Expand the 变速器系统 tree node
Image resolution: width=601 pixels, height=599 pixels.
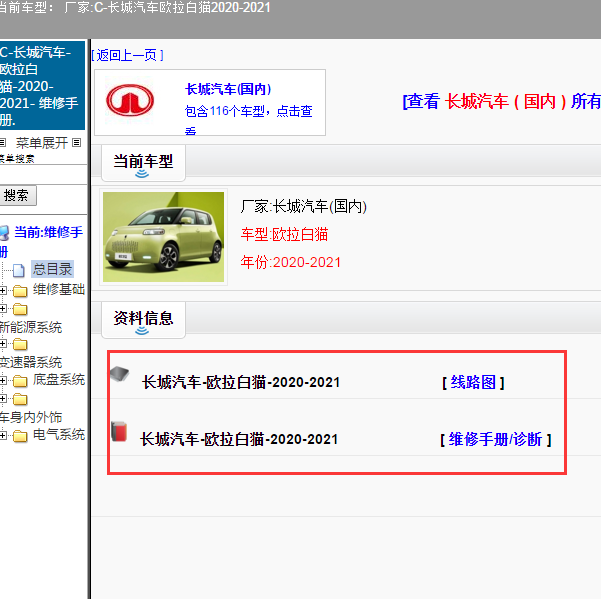3,344
